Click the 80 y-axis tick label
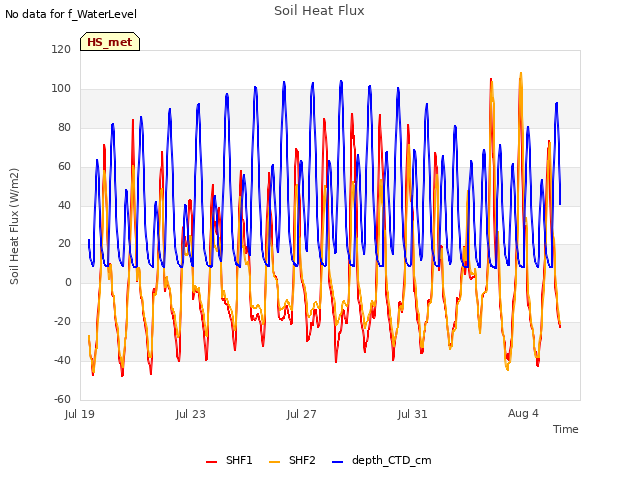This screenshot has height=480, width=640. tap(64, 127)
